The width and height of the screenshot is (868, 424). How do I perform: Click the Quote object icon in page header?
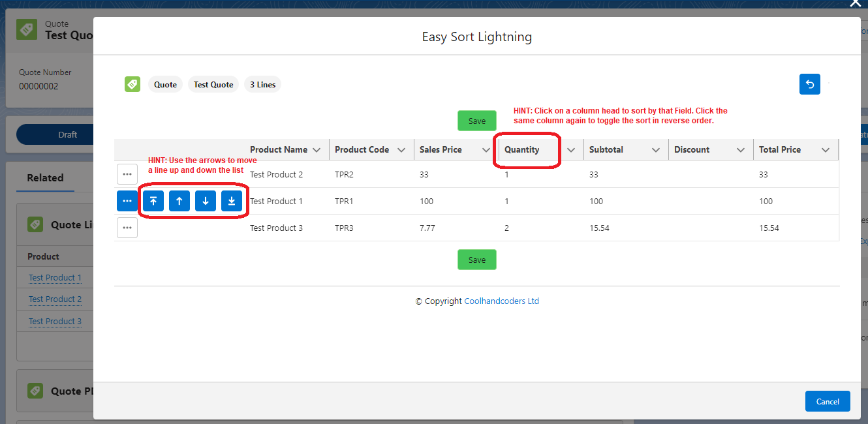pos(26,29)
